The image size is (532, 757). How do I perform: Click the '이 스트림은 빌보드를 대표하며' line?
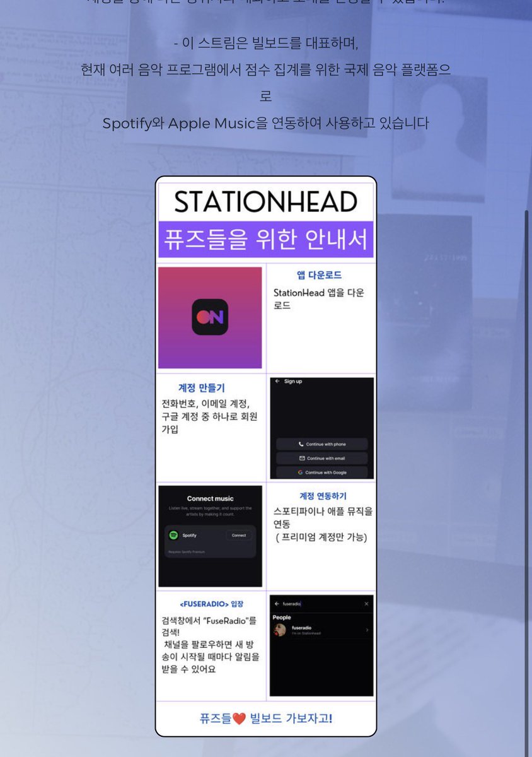(266, 44)
